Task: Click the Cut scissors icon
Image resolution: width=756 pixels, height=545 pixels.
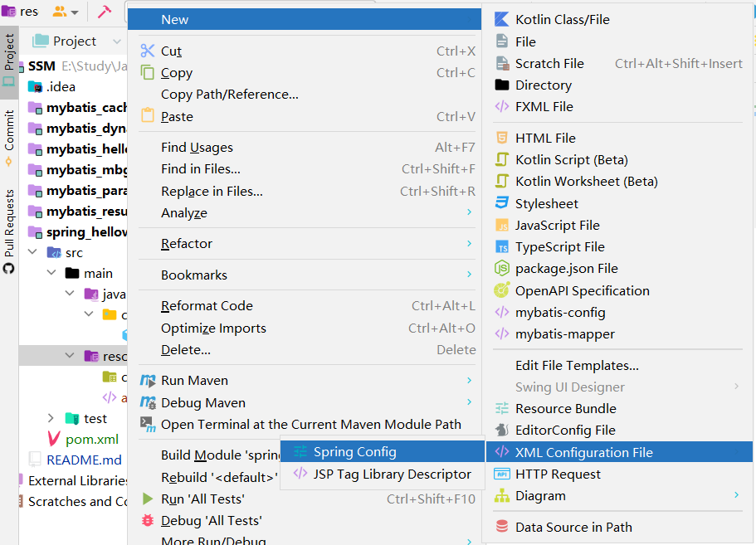Action: click(148, 51)
